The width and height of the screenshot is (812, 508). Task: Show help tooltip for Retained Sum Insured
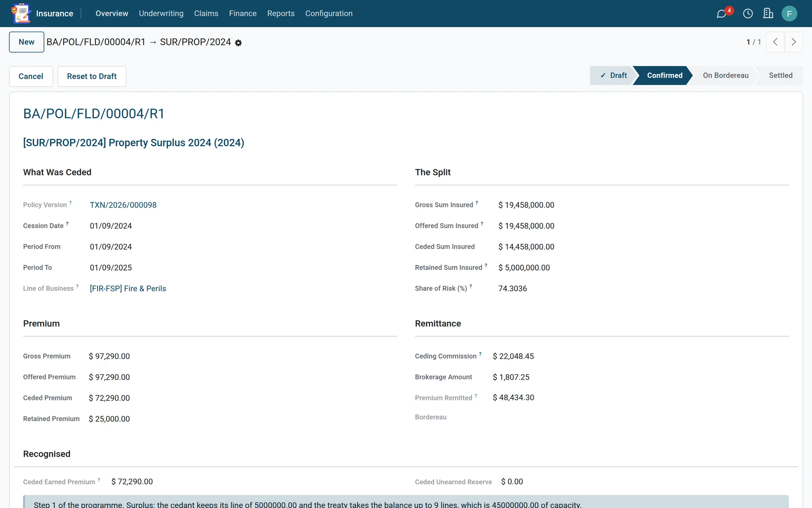point(486,265)
